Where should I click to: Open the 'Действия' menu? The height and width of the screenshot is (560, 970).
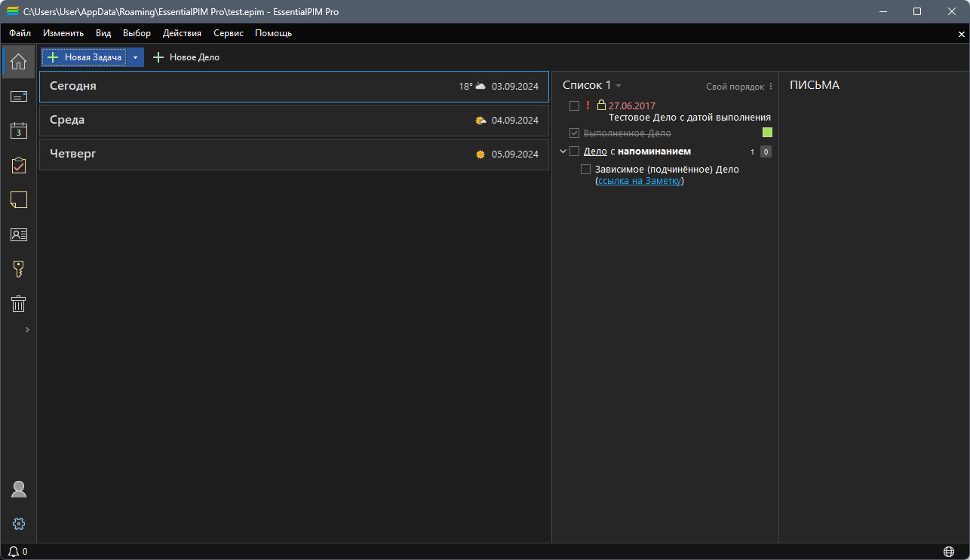pos(182,33)
